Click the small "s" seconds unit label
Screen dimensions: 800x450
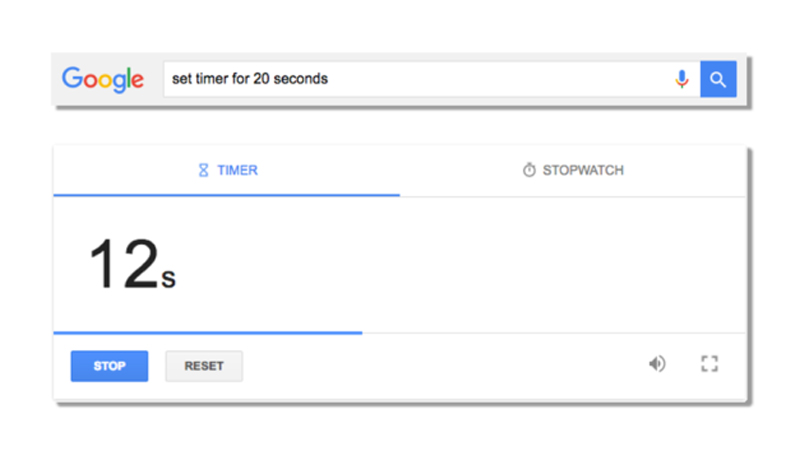168,279
